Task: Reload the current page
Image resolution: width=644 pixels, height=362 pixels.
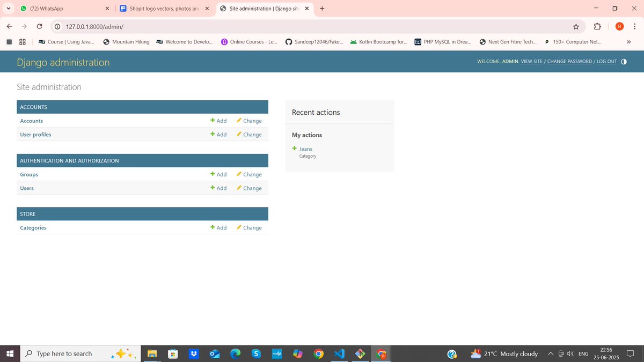Action: click(39, 26)
